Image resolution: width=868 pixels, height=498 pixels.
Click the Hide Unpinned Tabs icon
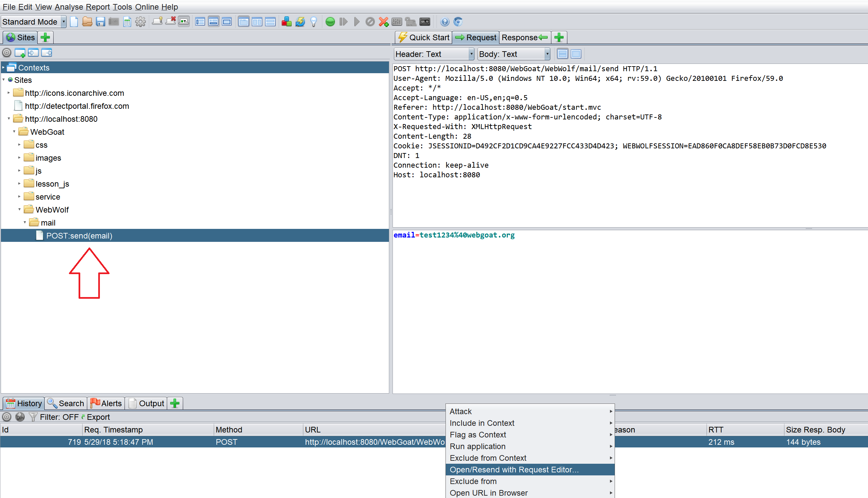click(170, 22)
